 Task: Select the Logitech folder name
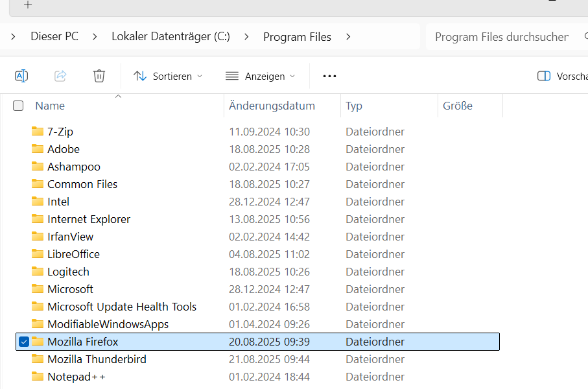tap(68, 272)
